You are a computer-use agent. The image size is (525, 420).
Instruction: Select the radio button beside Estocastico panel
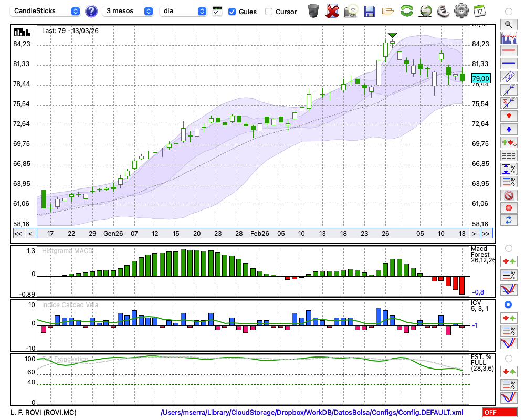509,359
